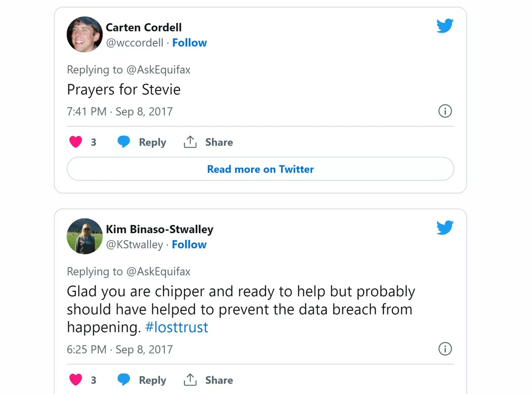Viewport: 532px width, 394px height.
Task: Click the Carten Cordell display name
Action: coord(144,27)
